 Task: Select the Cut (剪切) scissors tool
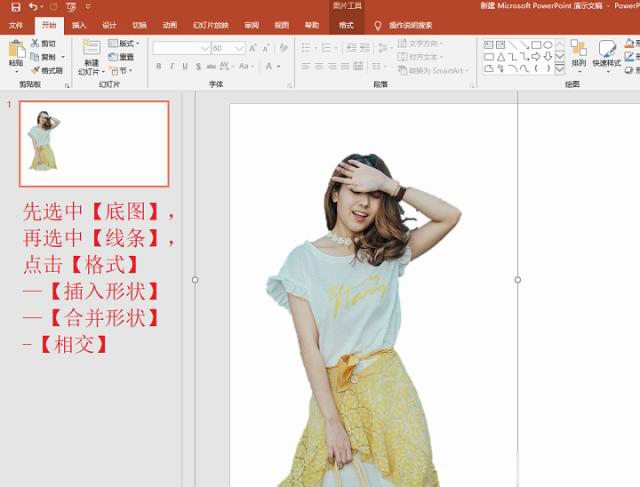43,44
